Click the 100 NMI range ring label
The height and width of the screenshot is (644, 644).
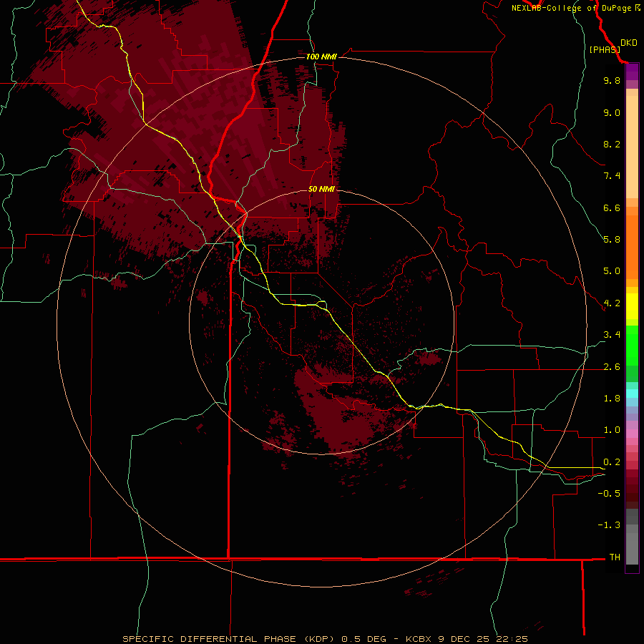tap(321, 57)
